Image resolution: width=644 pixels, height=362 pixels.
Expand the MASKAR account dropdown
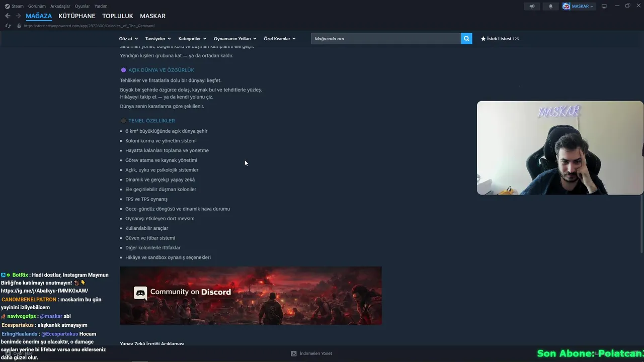(592, 7)
